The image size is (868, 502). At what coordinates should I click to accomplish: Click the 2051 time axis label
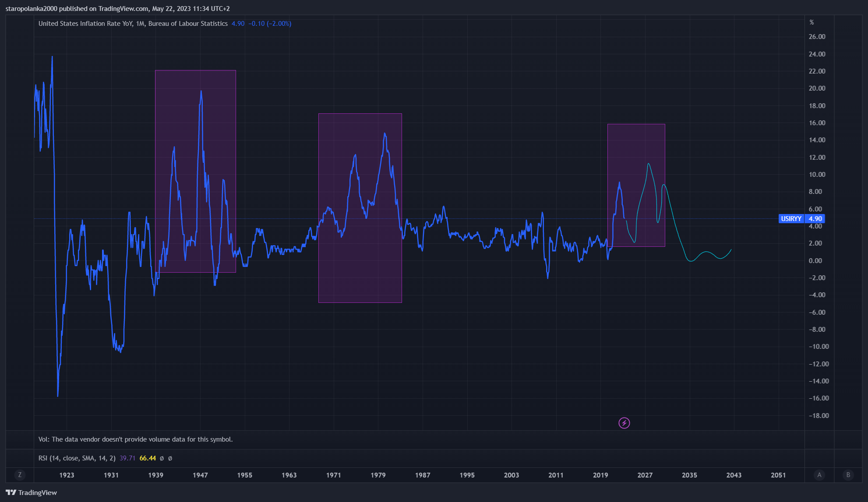[x=778, y=475]
